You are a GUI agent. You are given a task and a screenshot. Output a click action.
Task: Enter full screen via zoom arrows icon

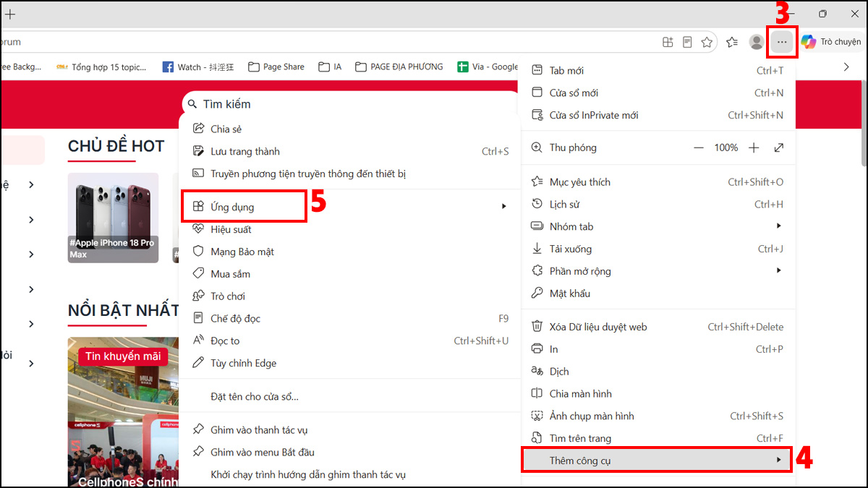(779, 147)
